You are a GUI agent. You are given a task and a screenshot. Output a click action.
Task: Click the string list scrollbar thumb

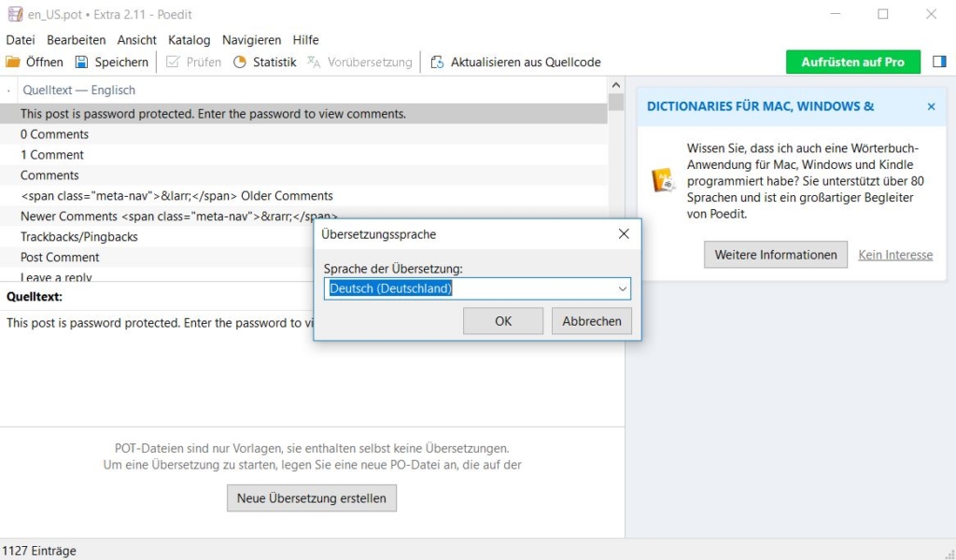616,102
